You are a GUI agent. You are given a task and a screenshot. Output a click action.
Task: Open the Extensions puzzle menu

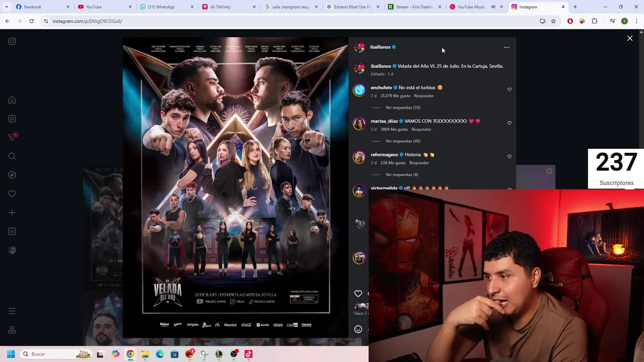pos(595,21)
